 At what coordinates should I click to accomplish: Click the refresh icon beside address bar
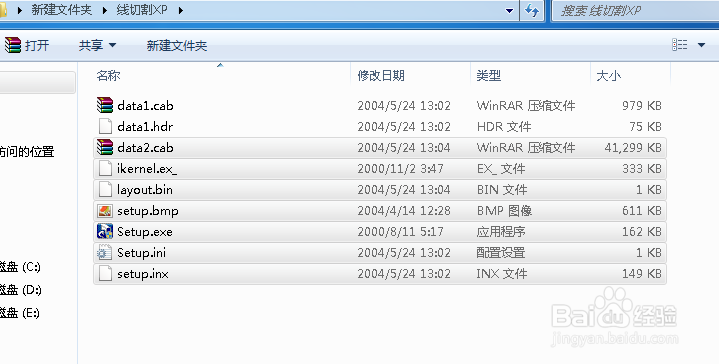[x=532, y=10]
